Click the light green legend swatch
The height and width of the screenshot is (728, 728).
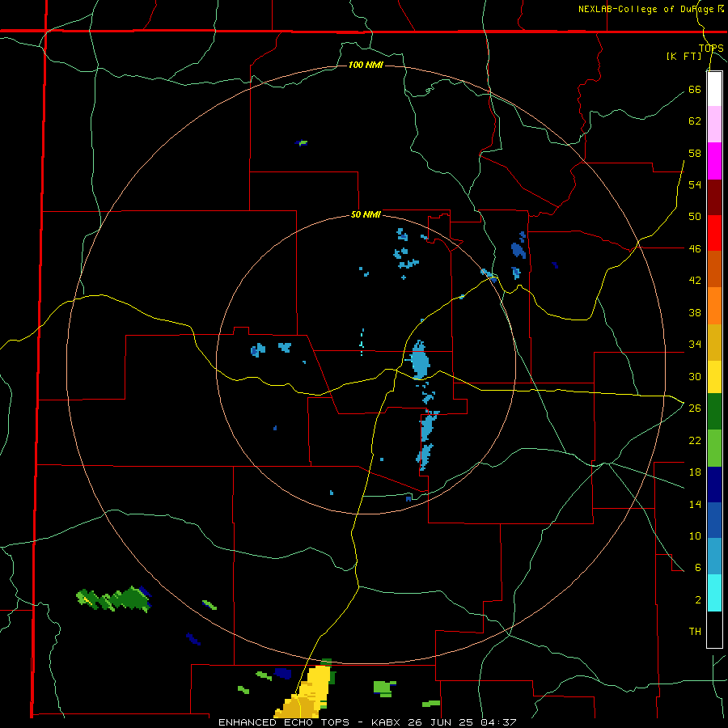[x=714, y=448]
